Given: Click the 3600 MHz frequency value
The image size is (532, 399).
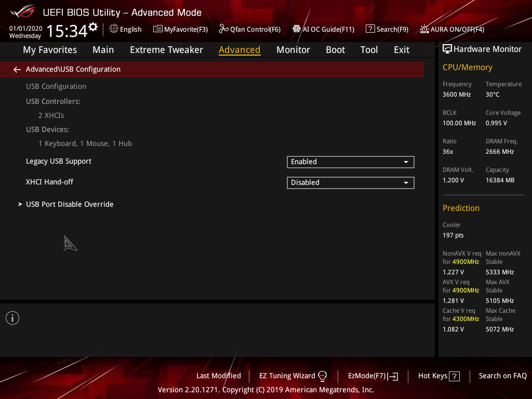Looking at the screenshot, I should click(x=456, y=95).
